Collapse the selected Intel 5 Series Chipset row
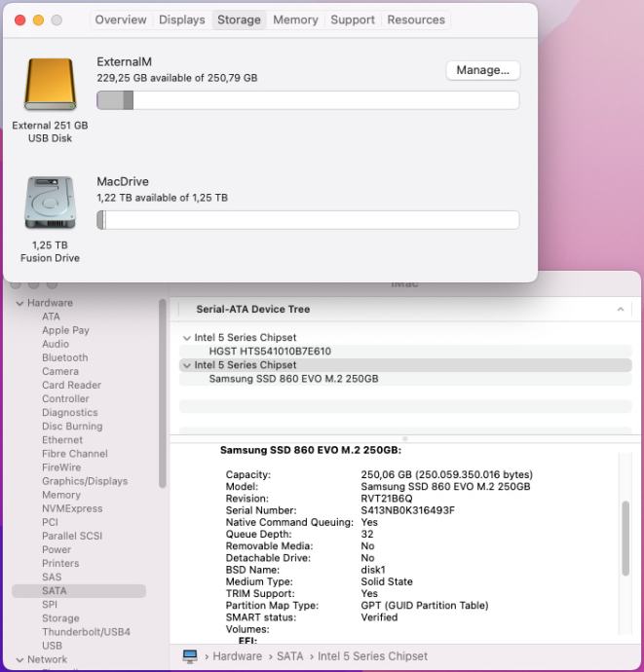Image resolution: width=644 pixels, height=672 pixels. point(186,365)
